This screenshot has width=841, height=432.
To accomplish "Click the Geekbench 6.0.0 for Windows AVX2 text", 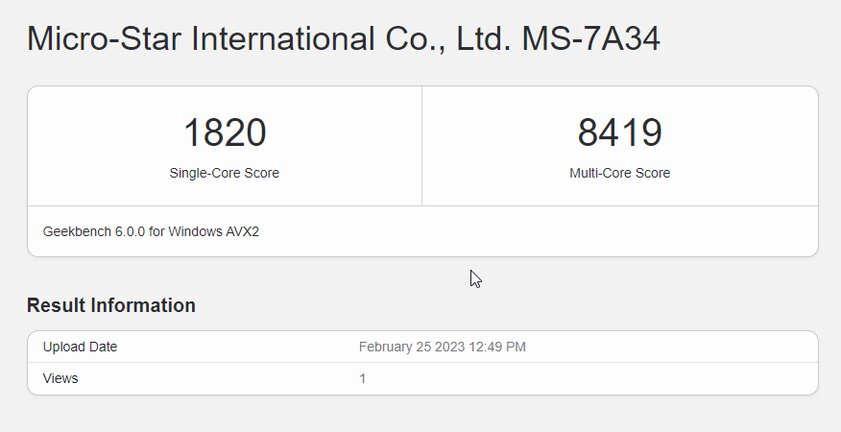I will (x=151, y=232).
